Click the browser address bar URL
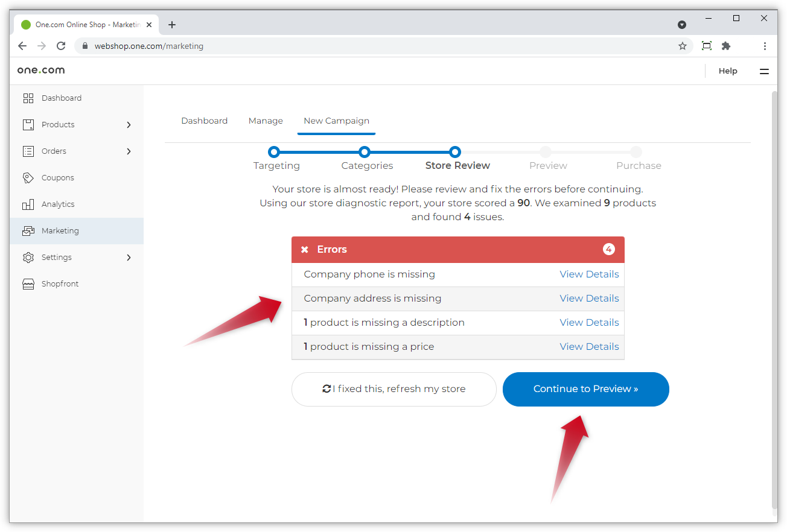 149,46
